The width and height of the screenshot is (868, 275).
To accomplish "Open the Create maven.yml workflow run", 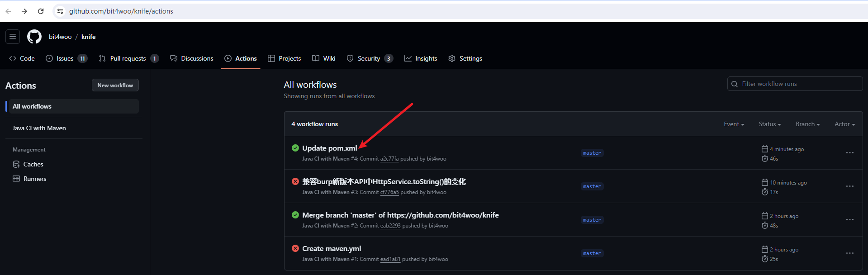I will coord(332,248).
